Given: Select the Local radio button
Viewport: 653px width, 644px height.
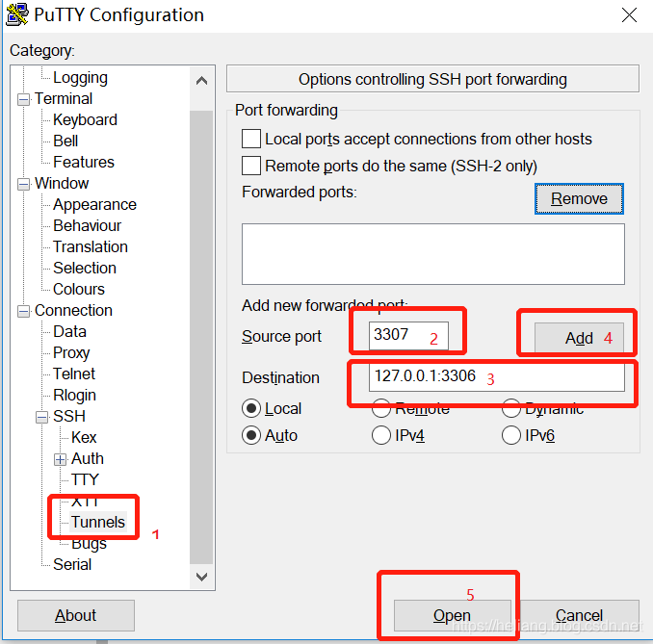Looking at the screenshot, I should click(251, 408).
